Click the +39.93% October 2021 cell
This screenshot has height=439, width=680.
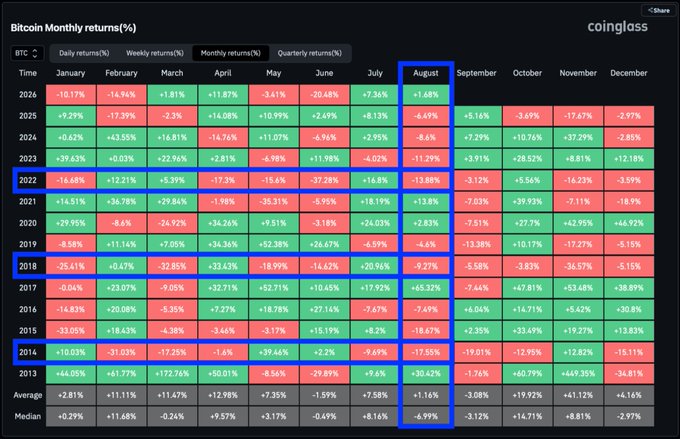coord(527,202)
